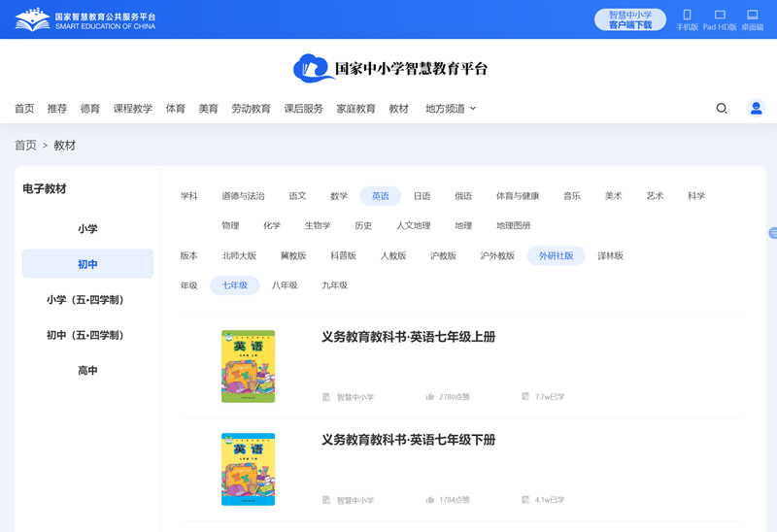777x532 pixels.
Task: Click the search magnifier icon
Action: 722,108
